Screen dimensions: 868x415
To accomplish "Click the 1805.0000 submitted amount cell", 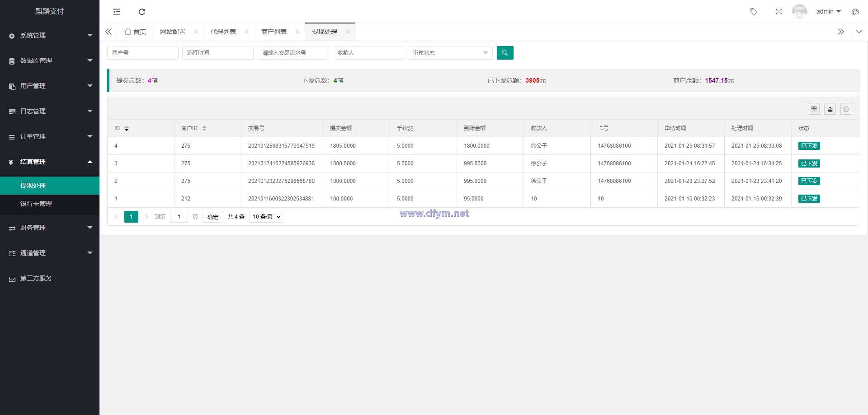I will coord(356,146).
